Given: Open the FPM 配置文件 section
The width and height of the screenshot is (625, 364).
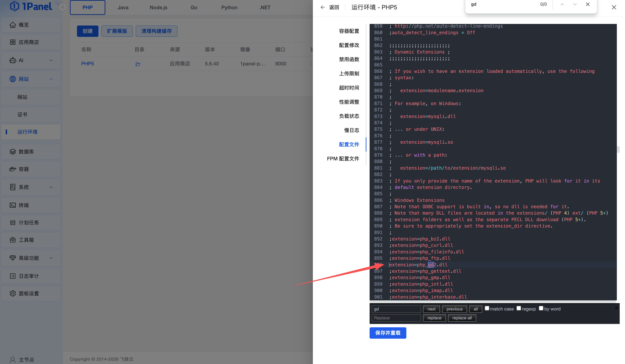Looking at the screenshot, I should (343, 159).
